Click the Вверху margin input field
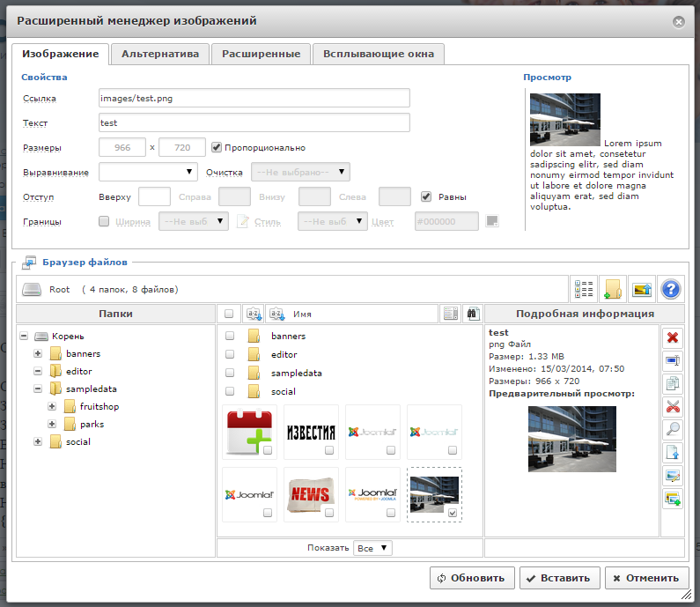Image resolution: width=700 pixels, height=607 pixels. pos(154,196)
